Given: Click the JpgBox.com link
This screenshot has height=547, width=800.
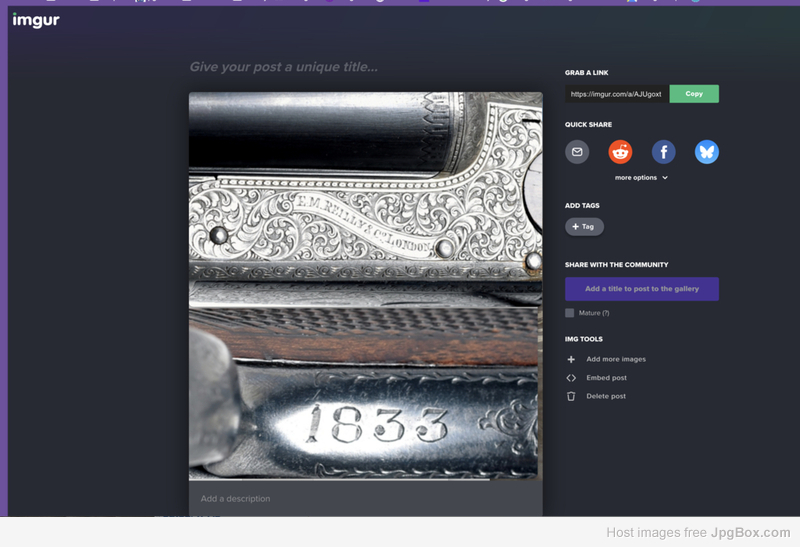Looking at the screenshot, I should pos(751,532).
